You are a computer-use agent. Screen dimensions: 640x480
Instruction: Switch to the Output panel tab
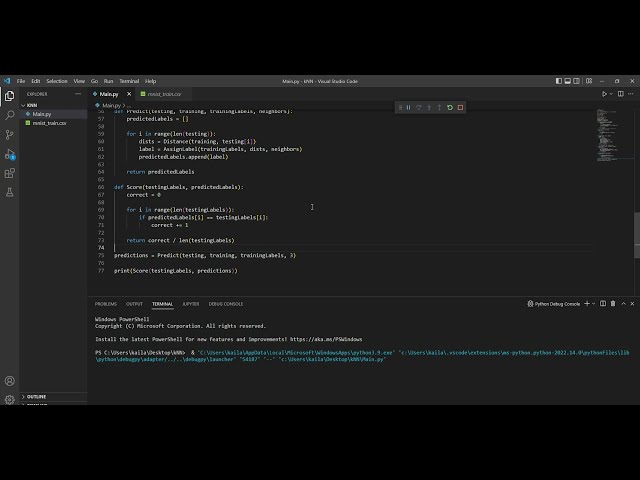point(134,304)
